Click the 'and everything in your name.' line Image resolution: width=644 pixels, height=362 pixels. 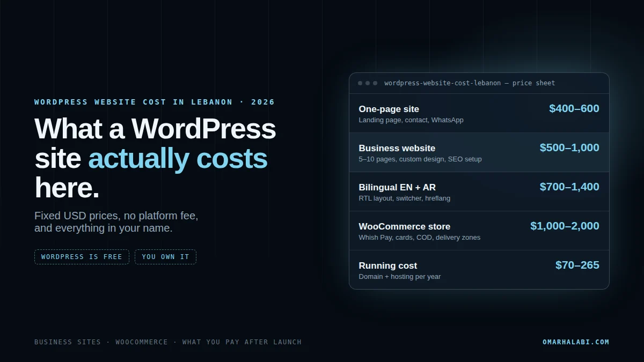(x=104, y=228)
